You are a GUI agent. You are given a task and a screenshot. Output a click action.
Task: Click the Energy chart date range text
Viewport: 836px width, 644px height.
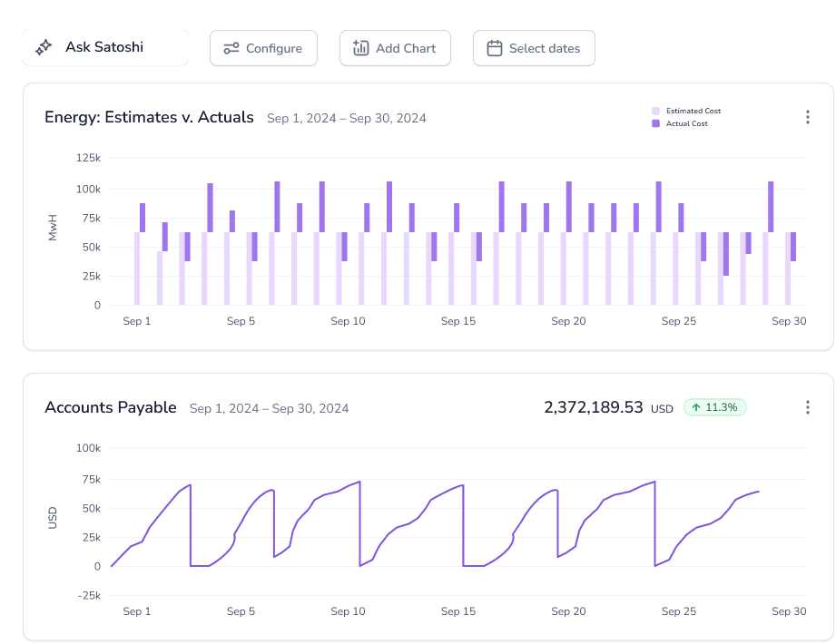click(347, 118)
